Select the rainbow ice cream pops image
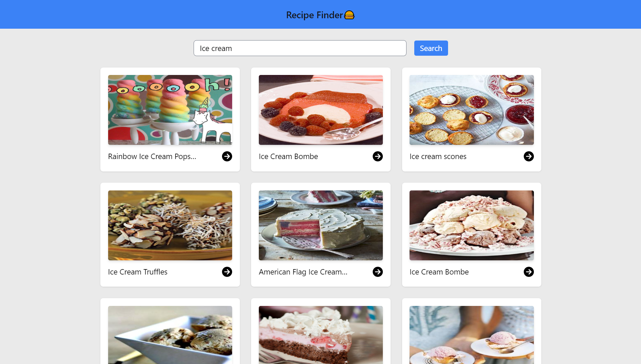The image size is (641, 364). click(170, 110)
